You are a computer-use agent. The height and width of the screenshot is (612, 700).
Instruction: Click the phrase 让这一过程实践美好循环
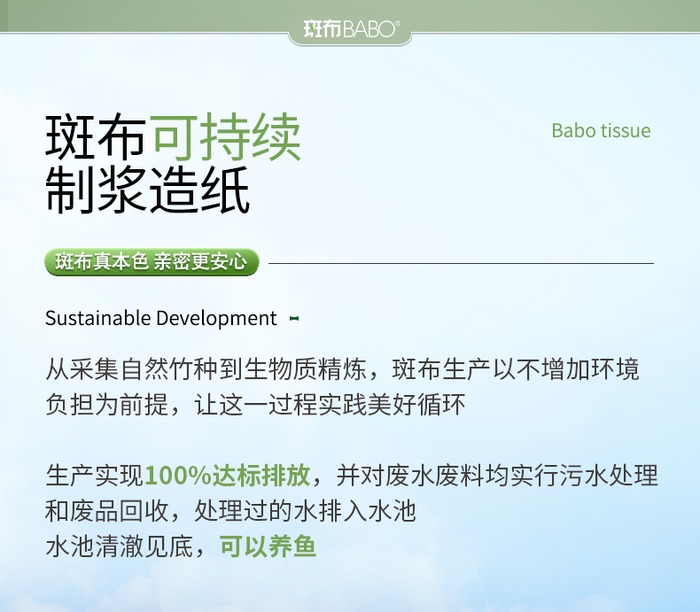tap(331, 406)
